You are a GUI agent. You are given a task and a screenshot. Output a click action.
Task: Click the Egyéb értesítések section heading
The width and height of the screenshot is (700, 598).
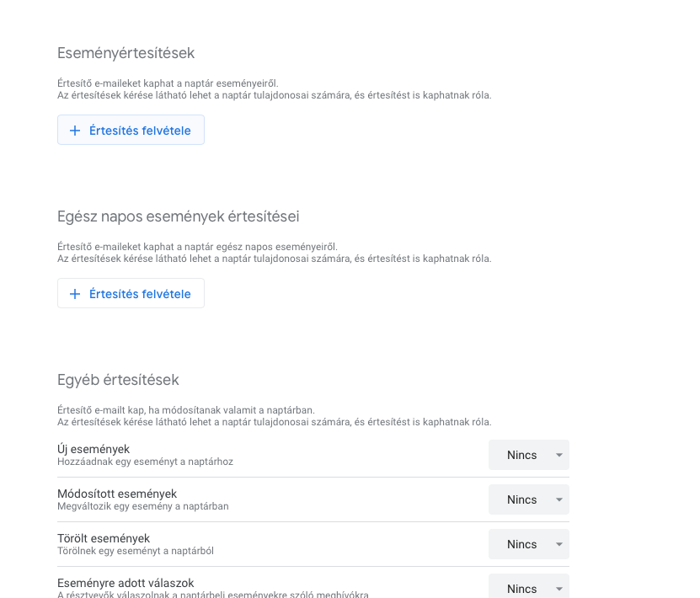click(118, 380)
